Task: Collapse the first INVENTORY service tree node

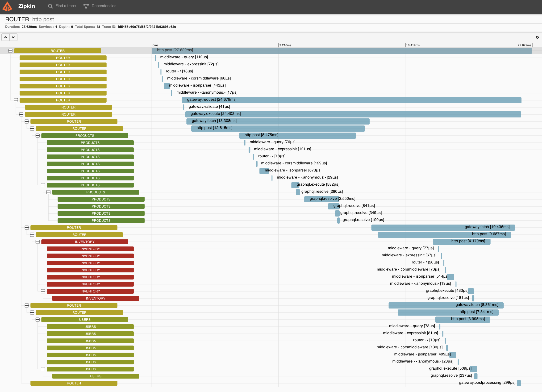Action: (38, 242)
